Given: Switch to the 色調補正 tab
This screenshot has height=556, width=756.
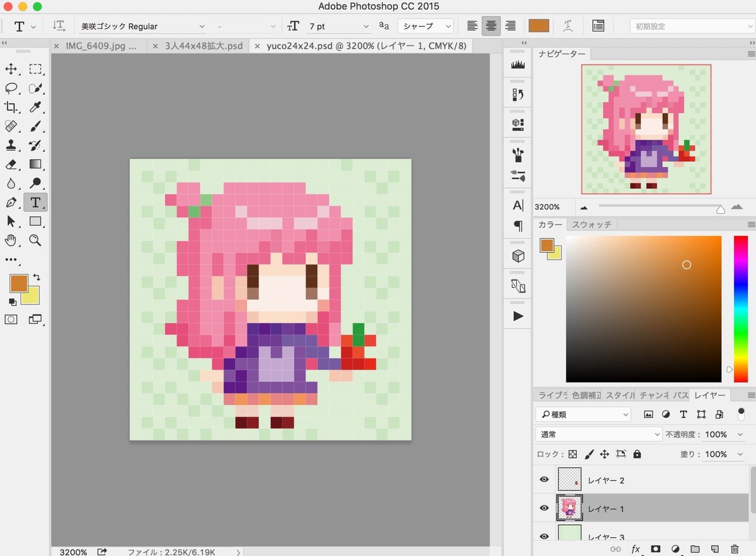Looking at the screenshot, I should click(x=585, y=395).
